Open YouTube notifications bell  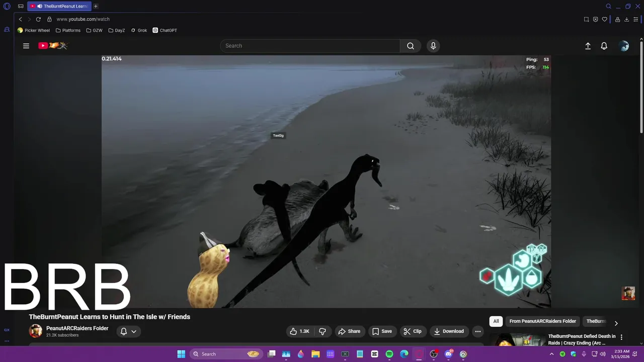[x=604, y=46]
